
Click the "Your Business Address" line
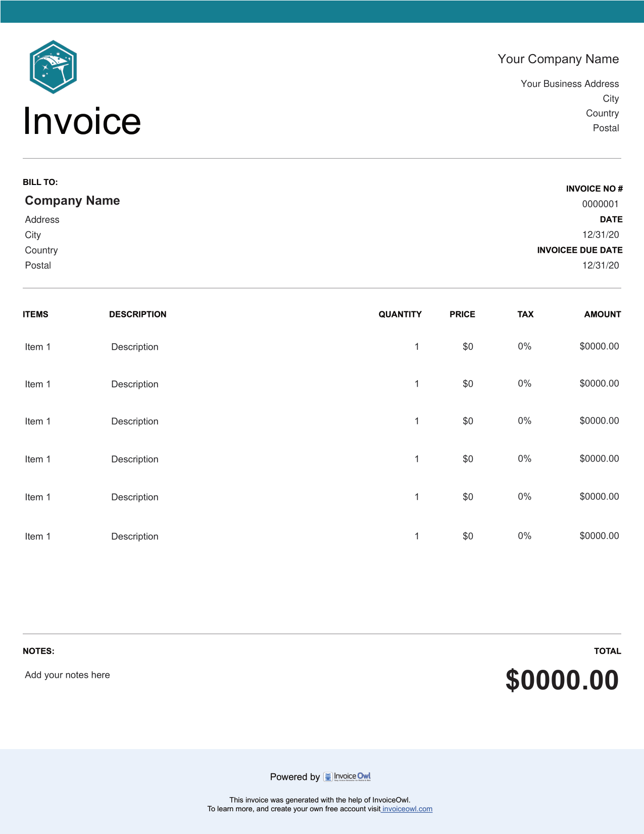(x=570, y=84)
